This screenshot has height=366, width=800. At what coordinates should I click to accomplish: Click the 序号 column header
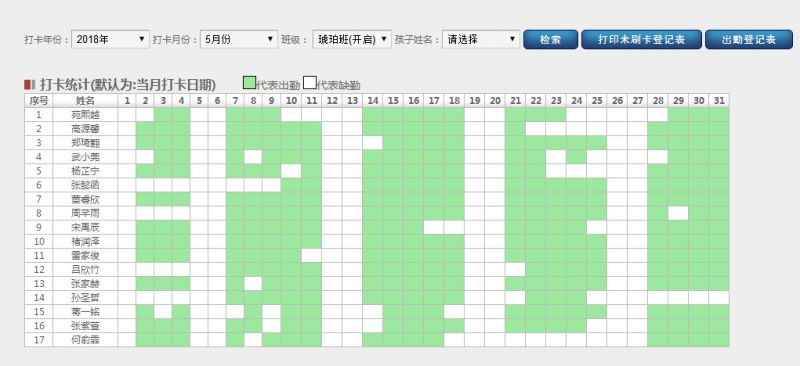(x=39, y=101)
